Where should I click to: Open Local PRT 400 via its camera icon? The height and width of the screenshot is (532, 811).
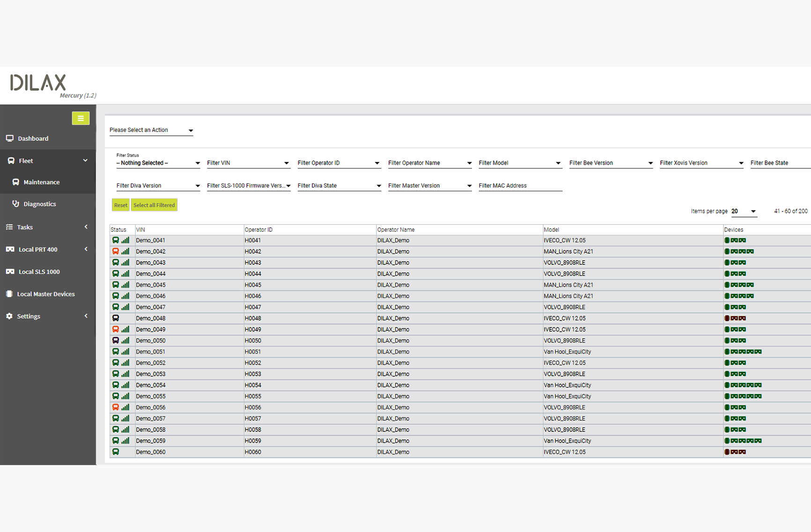click(x=10, y=249)
